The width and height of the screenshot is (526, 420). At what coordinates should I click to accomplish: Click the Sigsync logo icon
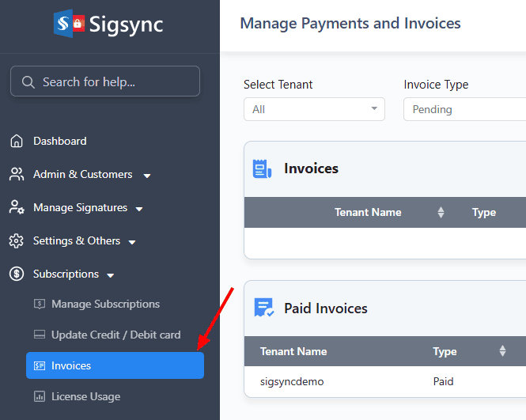[x=69, y=24]
